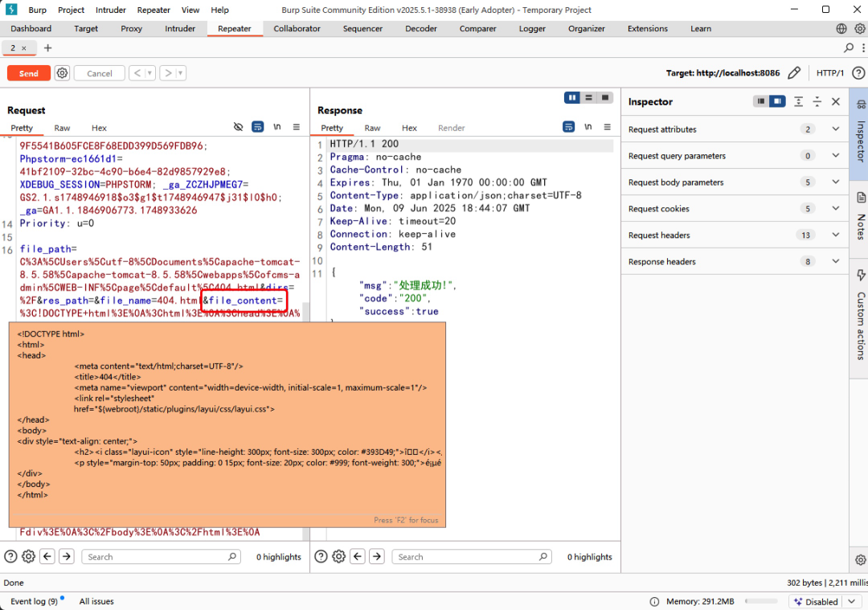Open the Repeater tab search magnifier
This screenshot has width=868, height=610.
pyautogui.click(x=849, y=48)
